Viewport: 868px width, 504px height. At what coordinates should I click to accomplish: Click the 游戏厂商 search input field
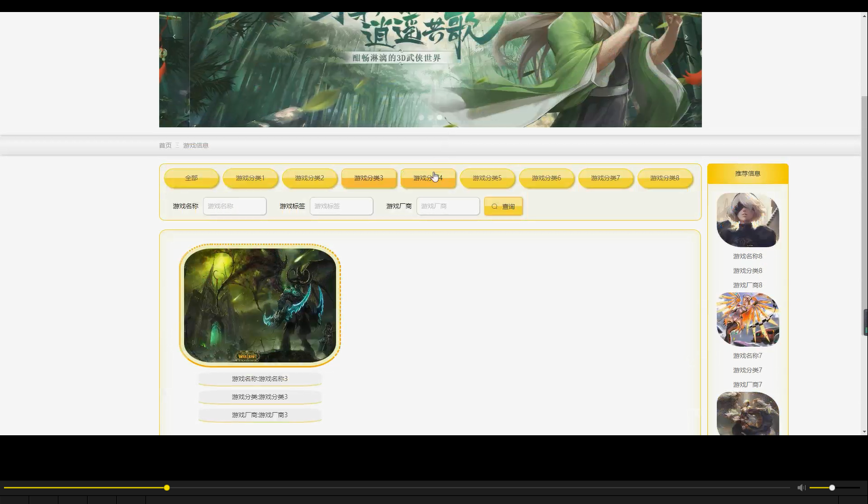(x=448, y=206)
